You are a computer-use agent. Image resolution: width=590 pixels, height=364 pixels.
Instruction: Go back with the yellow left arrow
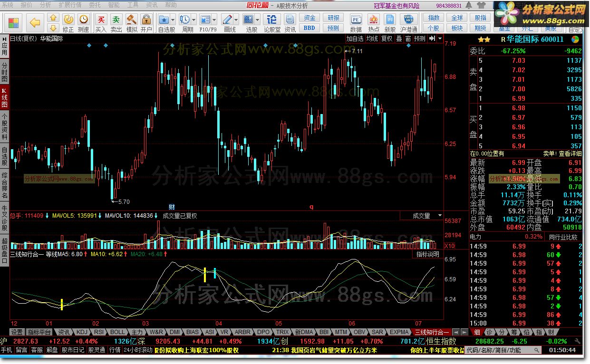click(x=35, y=22)
